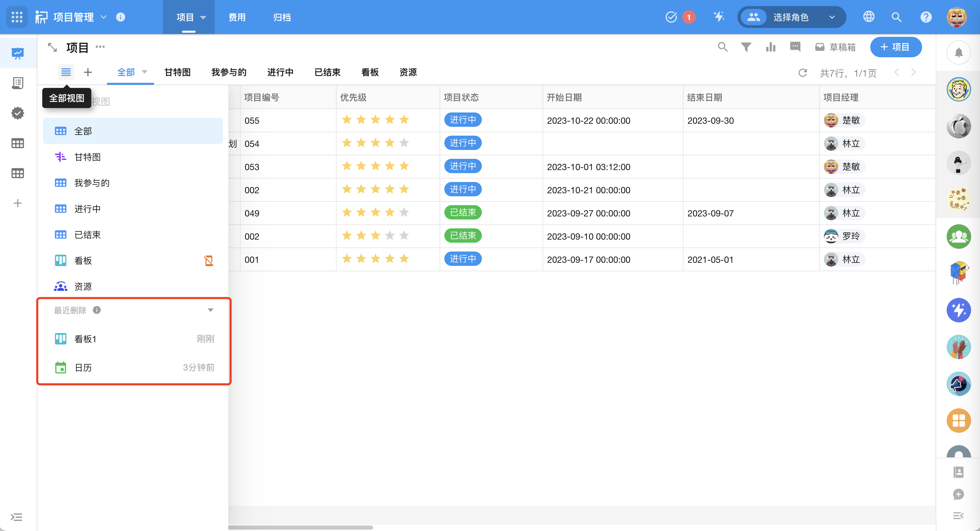Switch to the 甘特图 view tab
This screenshot has width=980, height=531.
click(x=177, y=72)
